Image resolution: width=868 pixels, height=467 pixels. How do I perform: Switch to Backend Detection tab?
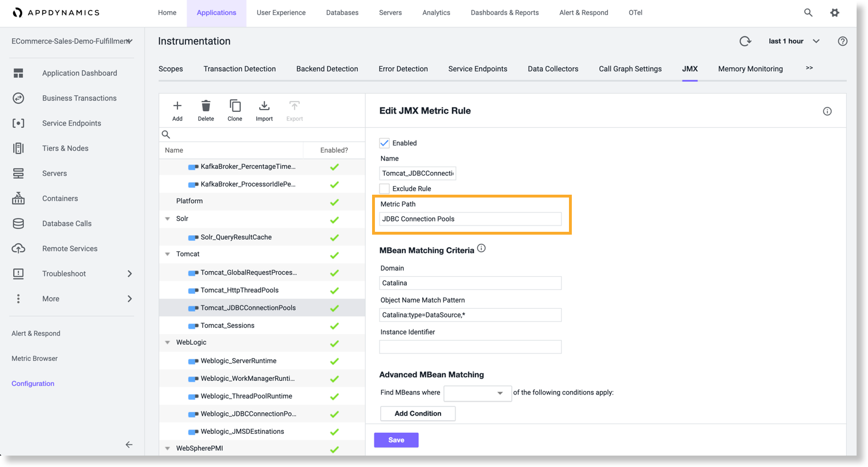327,69
